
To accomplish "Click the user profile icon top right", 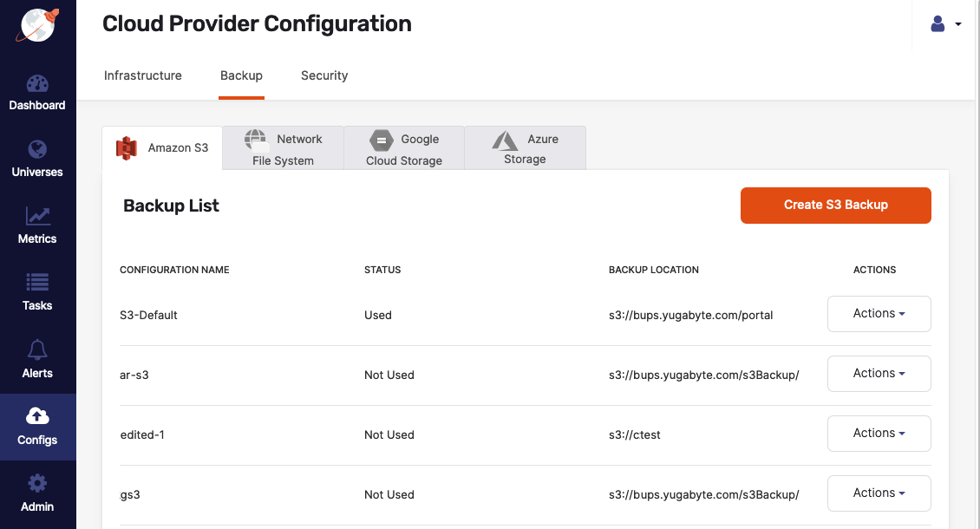I will tap(938, 23).
